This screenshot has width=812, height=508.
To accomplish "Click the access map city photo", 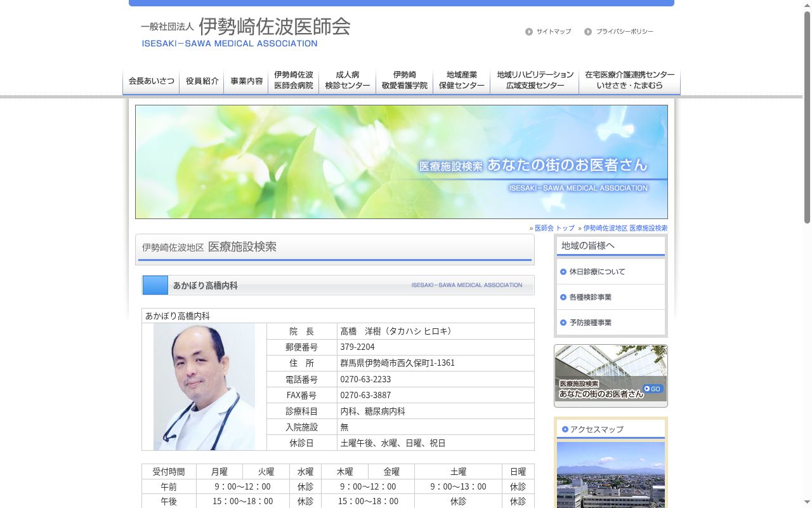I will click(611, 475).
